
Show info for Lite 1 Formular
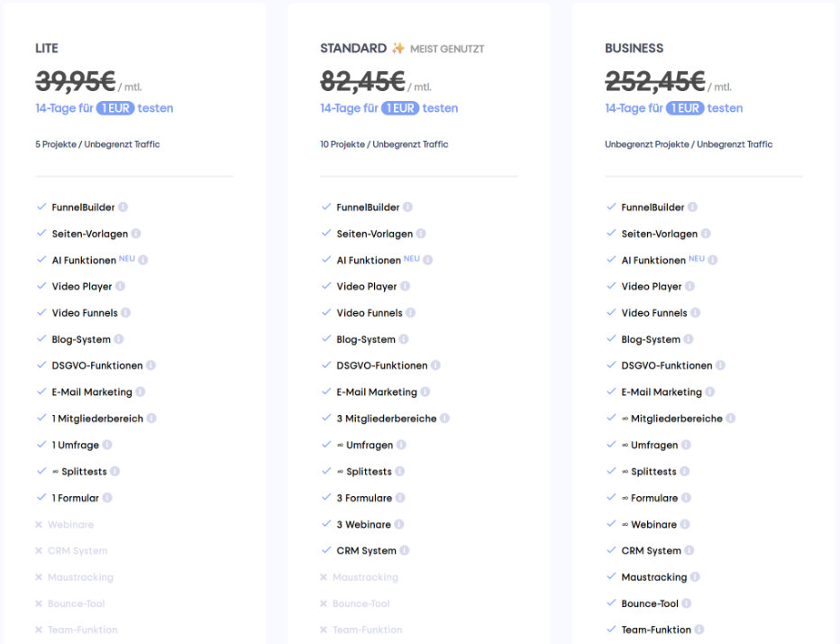[107, 498]
